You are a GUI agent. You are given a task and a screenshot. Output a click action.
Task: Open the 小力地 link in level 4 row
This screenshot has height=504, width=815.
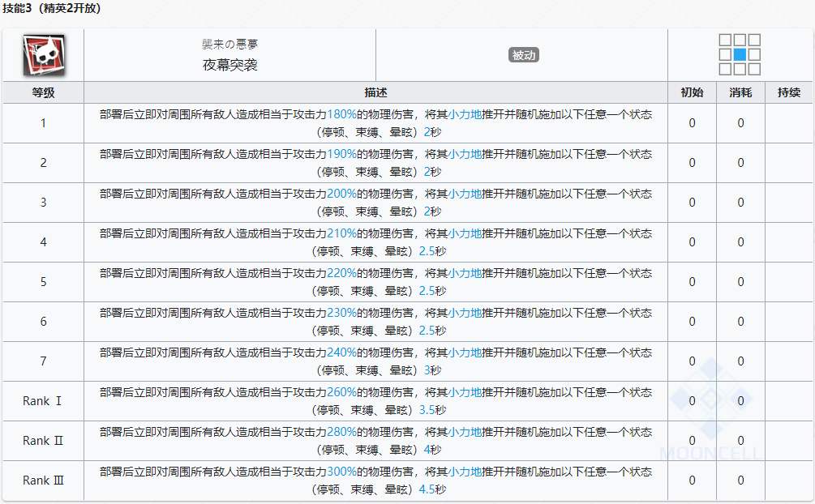pos(465,234)
